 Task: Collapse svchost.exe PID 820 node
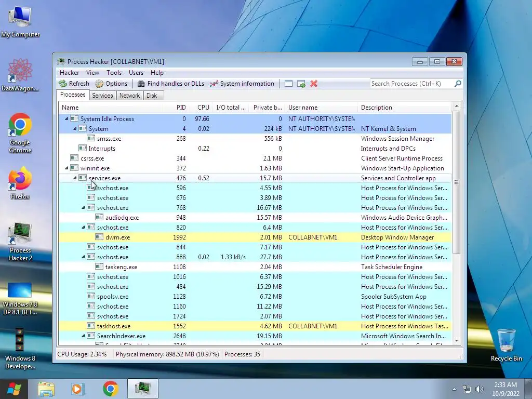point(83,228)
